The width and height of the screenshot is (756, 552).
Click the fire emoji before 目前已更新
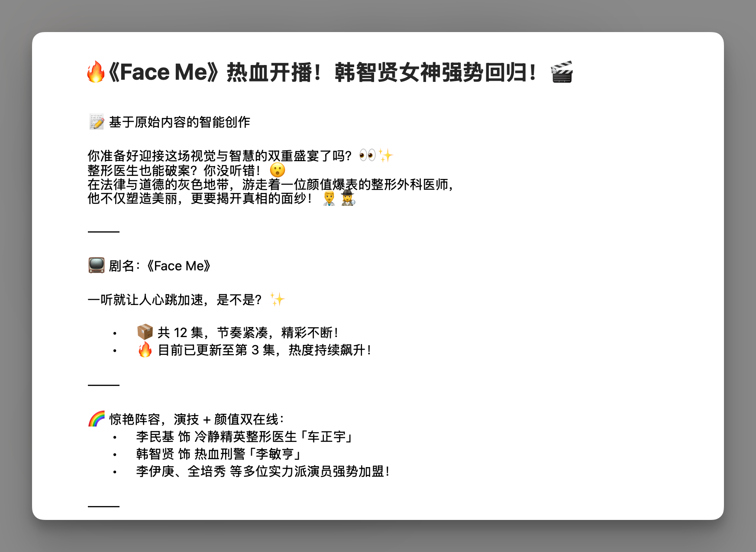point(145,350)
